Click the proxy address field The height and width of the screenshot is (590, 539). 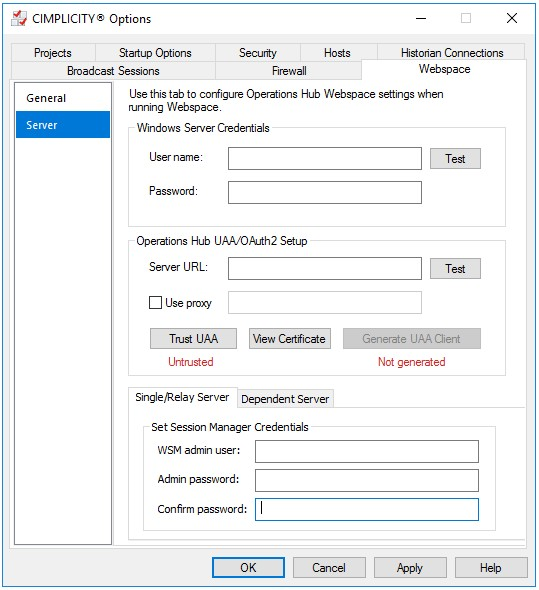(x=325, y=303)
